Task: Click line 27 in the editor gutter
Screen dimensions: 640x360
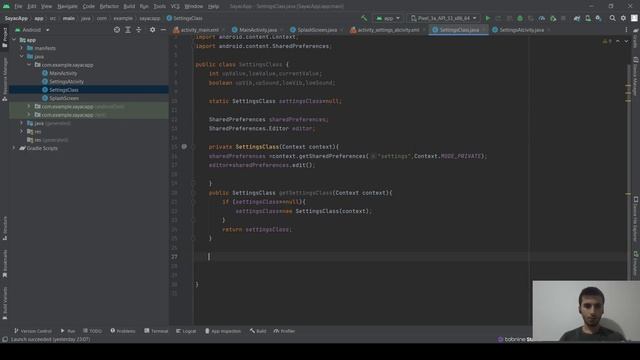Action: point(174,257)
